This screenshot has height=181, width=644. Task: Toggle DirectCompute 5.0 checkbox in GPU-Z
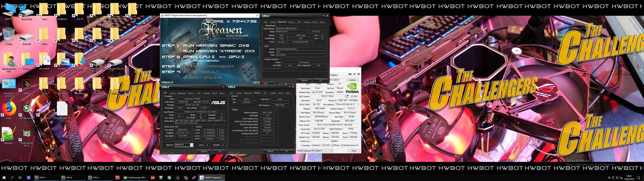tap(342, 145)
